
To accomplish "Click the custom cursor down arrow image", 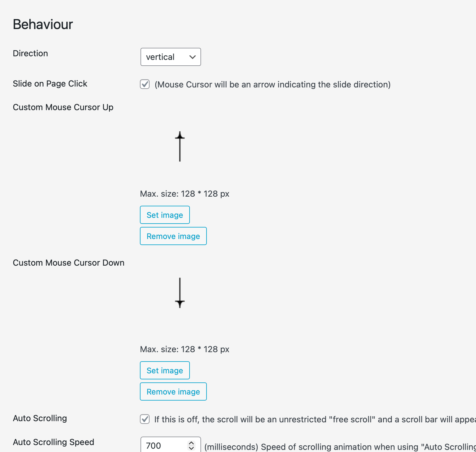I will pyautogui.click(x=180, y=293).
